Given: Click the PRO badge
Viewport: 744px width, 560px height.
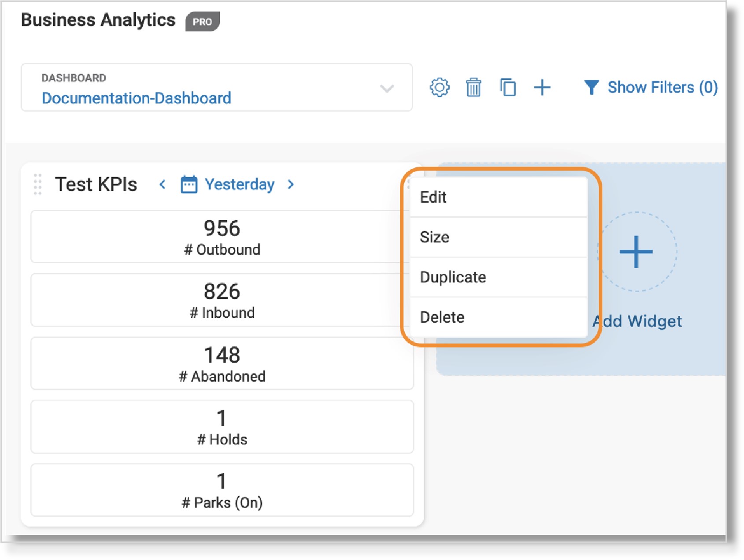Looking at the screenshot, I should 202,21.
